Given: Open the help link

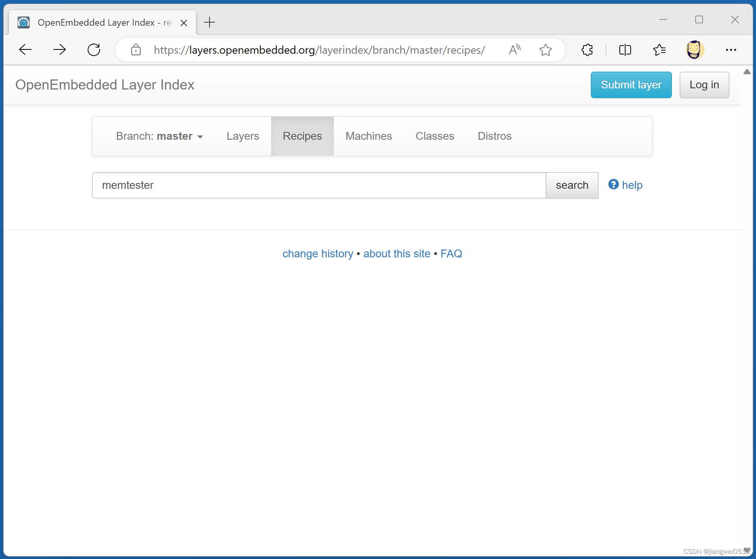Looking at the screenshot, I should pyautogui.click(x=632, y=185).
